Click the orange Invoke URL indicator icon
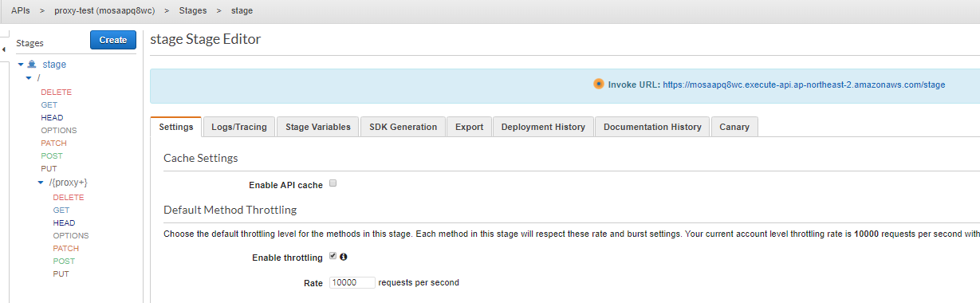 click(x=598, y=84)
